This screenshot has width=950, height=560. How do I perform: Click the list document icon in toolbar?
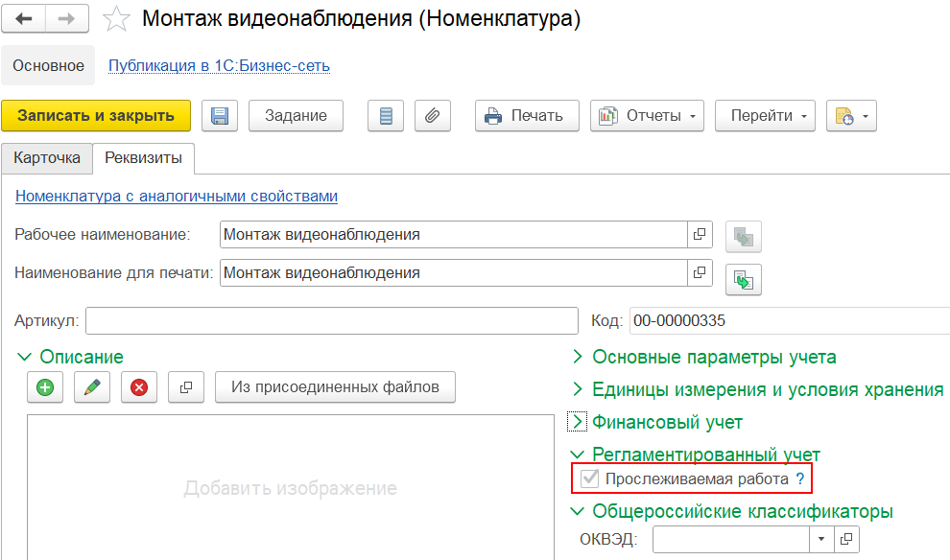[386, 116]
